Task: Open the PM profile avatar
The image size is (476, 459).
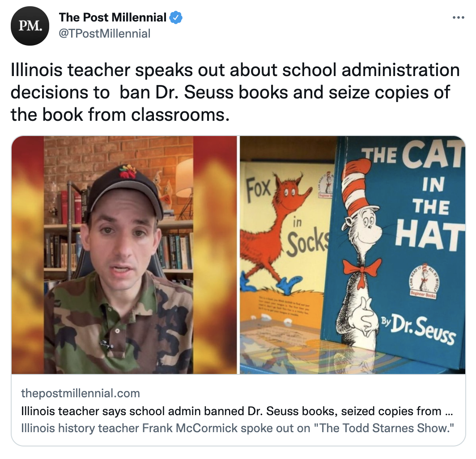Action: (30, 26)
